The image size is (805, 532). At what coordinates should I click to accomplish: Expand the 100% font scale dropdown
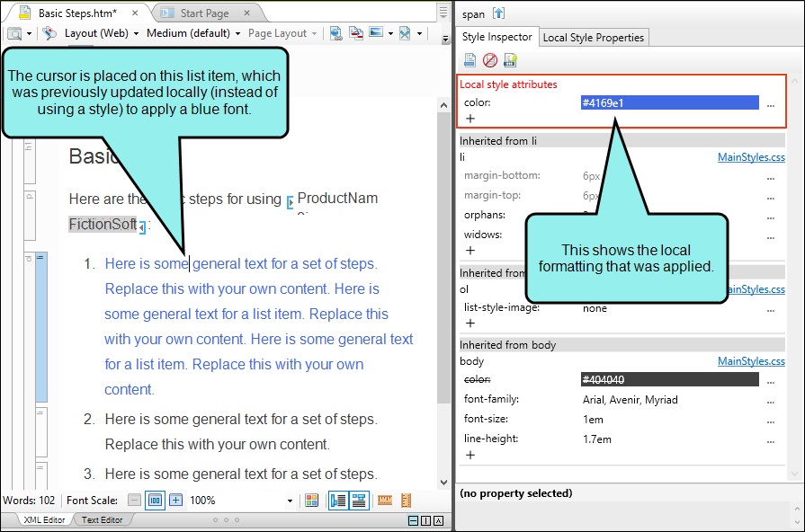pos(290,501)
